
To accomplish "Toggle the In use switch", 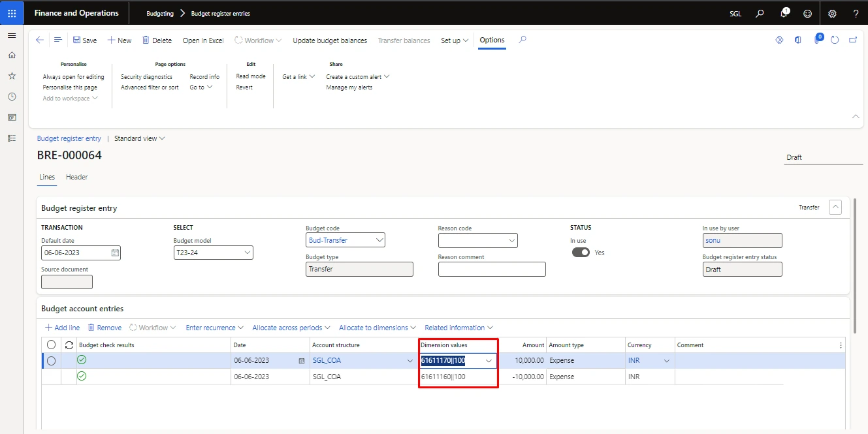I will click(581, 253).
